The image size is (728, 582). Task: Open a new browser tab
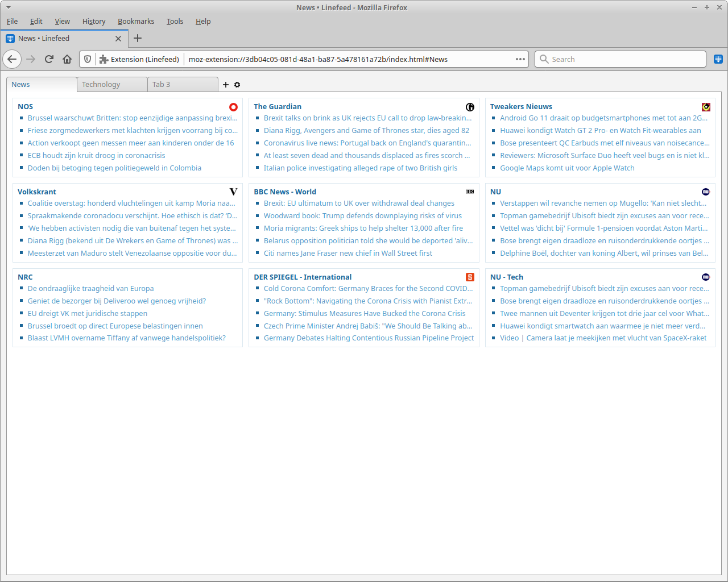tap(138, 38)
